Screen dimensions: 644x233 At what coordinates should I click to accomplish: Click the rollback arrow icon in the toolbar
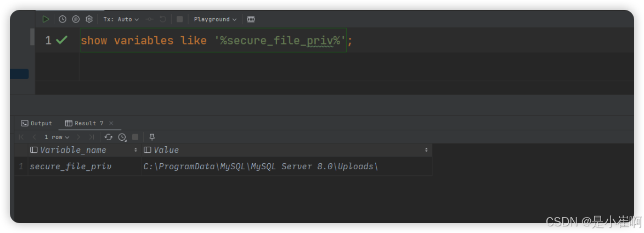(163, 19)
